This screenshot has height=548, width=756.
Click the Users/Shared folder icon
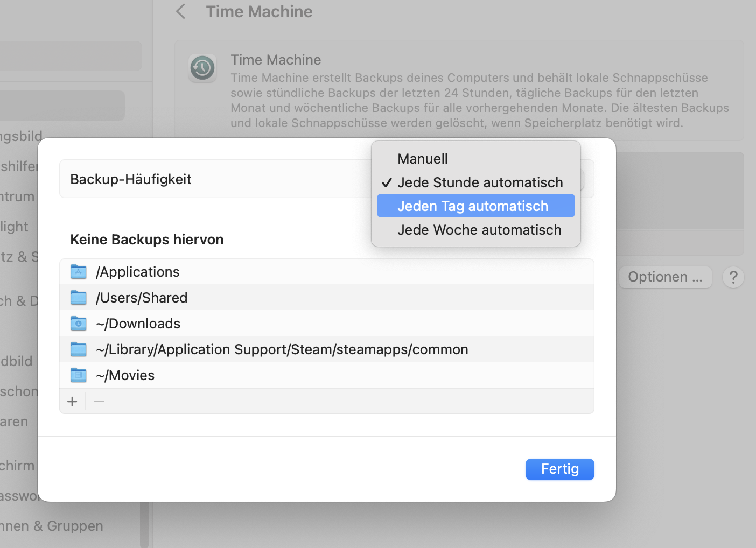pyautogui.click(x=79, y=298)
